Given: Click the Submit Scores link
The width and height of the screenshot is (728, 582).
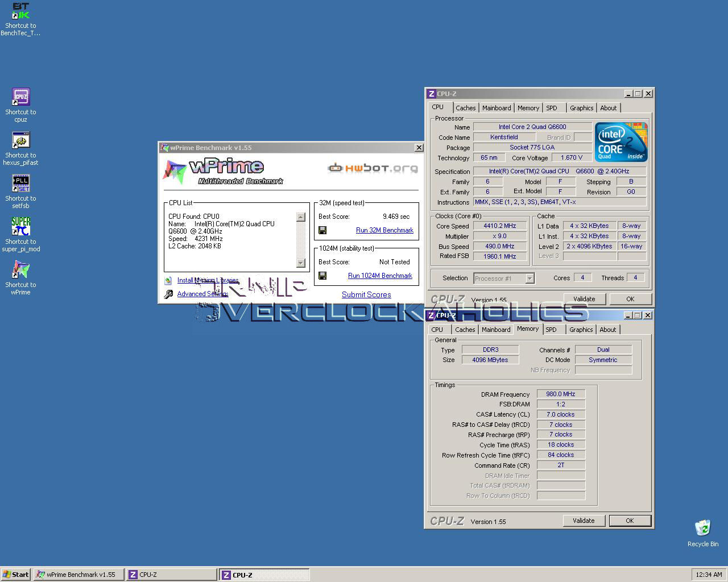Looking at the screenshot, I should (x=366, y=294).
